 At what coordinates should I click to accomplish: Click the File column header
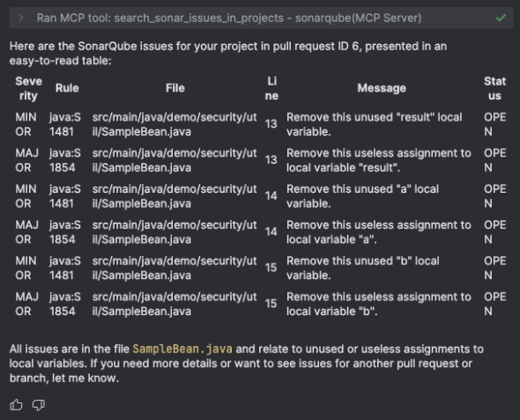175,88
